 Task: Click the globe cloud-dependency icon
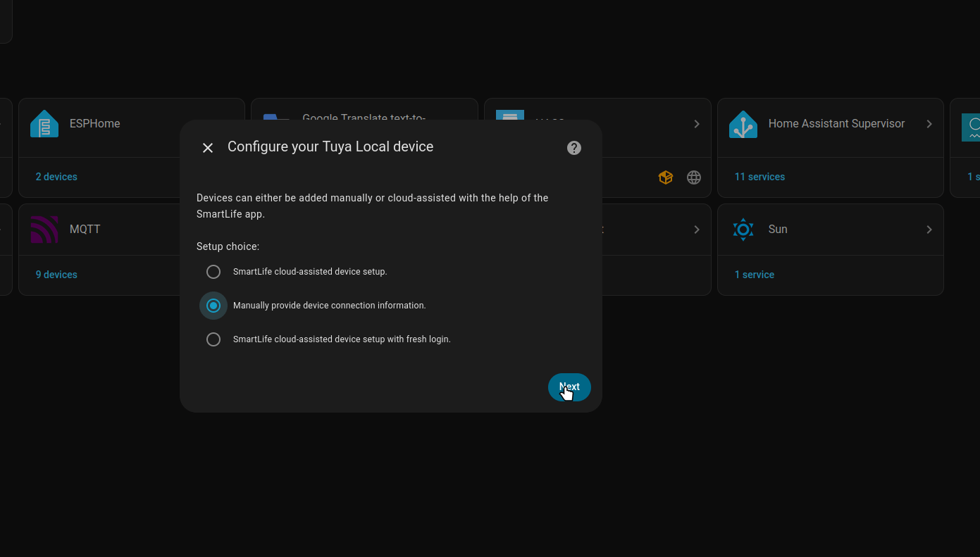[x=694, y=177]
